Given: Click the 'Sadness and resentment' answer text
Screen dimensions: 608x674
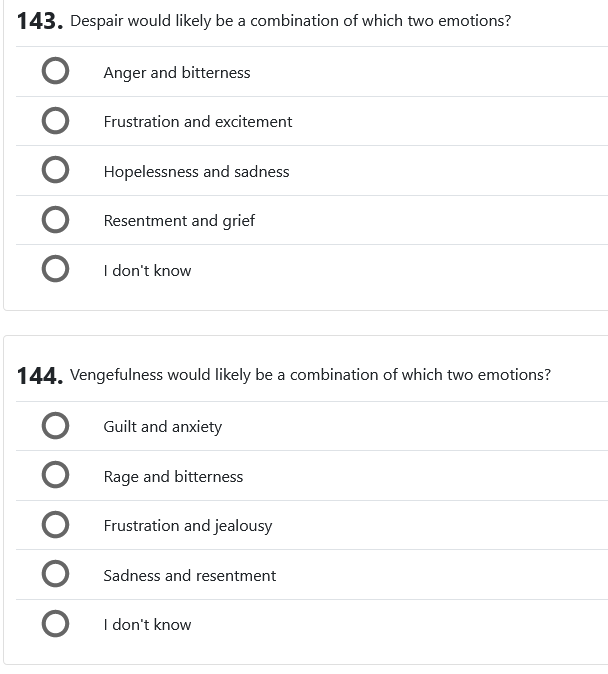Looking at the screenshot, I should pyautogui.click(x=190, y=576).
